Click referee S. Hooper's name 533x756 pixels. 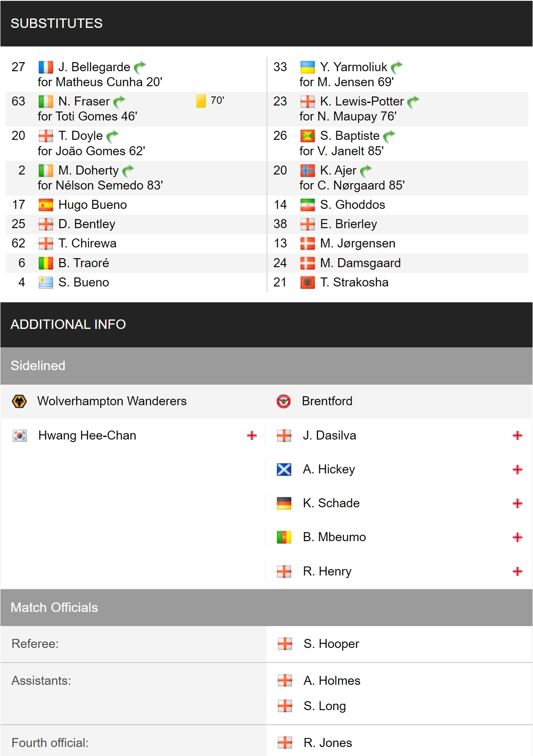pos(331,644)
